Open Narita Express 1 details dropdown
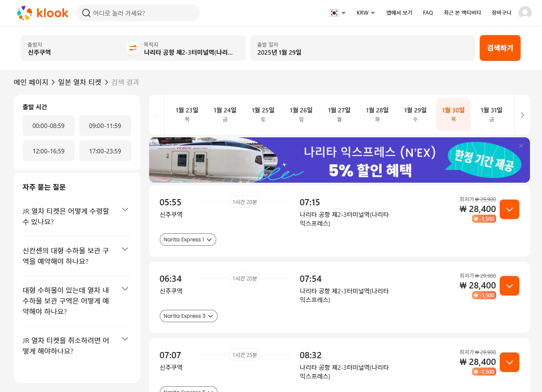Viewport: 542px width, 392px height. pyautogui.click(x=188, y=240)
